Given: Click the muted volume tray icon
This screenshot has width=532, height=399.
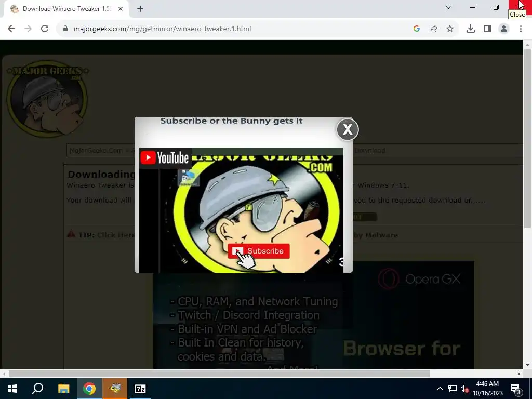Looking at the screenshot, I should coord(464,389).
